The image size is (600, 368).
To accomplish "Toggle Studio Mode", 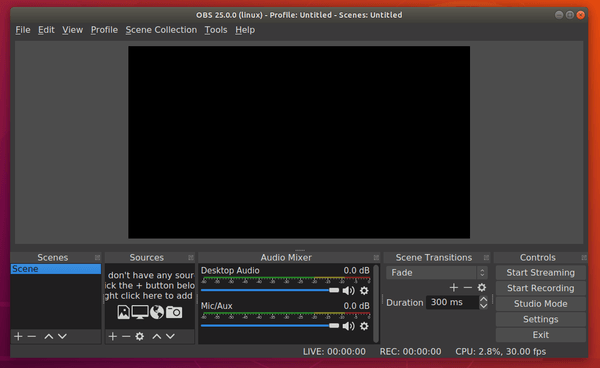I will pos(541,304).
